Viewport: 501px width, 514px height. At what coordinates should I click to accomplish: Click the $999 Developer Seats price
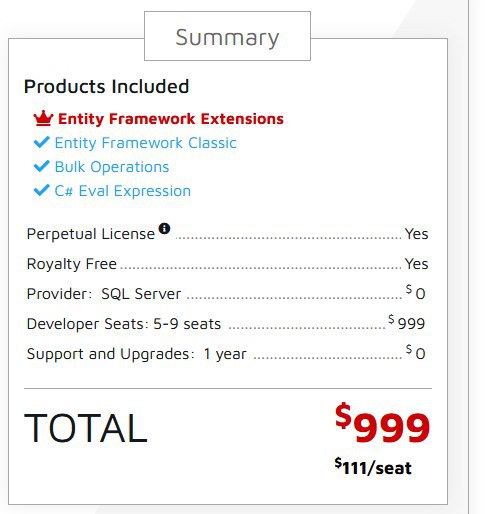coord(407,322)
